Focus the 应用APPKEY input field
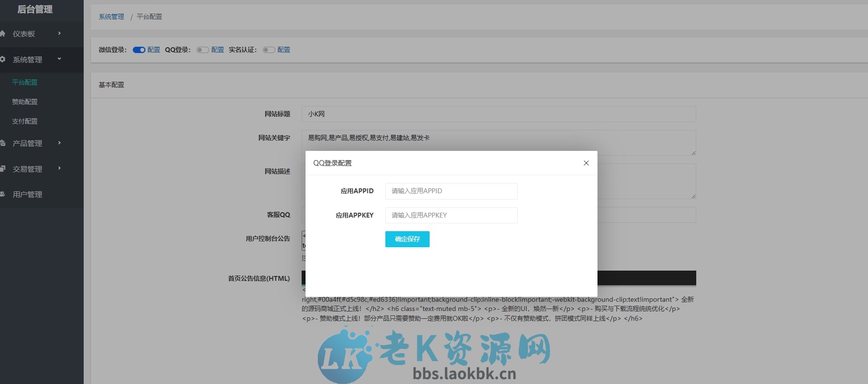Image resolution: width=868 pixels, height=384 pixels. (x=451, y=215)
